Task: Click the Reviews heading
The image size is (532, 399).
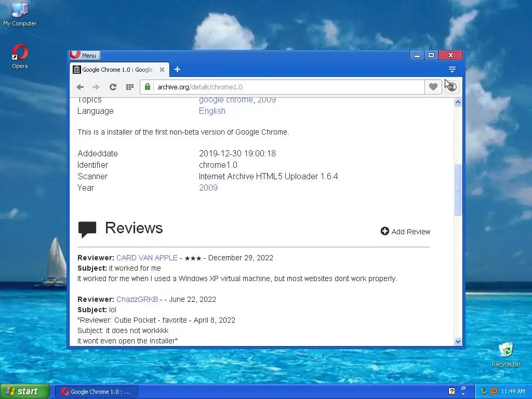Action: point(134,228)
